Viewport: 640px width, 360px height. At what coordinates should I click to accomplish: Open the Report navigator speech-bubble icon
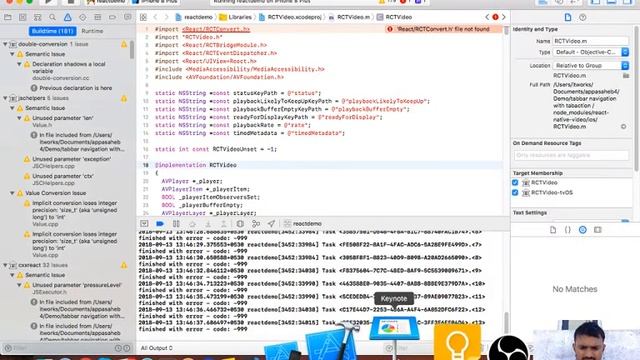127,17
